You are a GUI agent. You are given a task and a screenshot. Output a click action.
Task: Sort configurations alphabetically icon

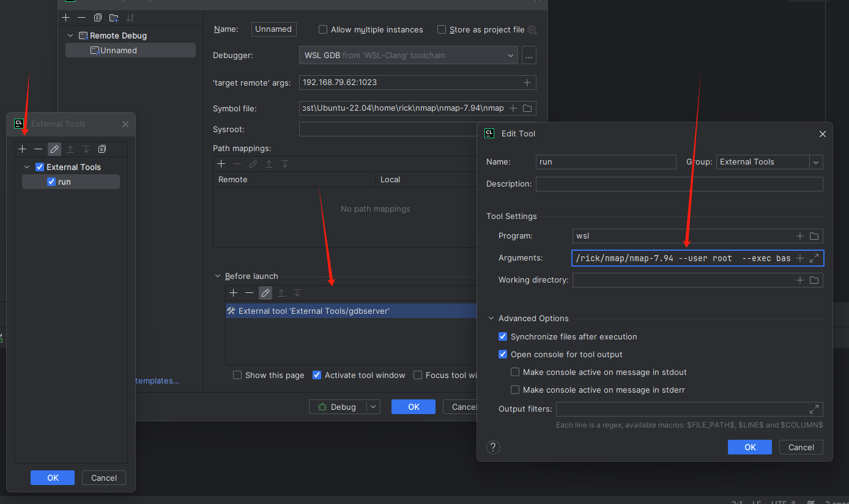[x=130, y=18]
